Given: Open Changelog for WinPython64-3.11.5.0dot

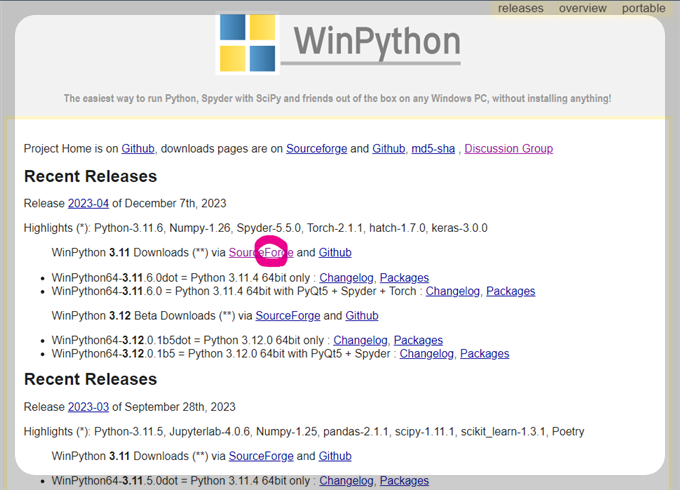Looking at the screenshot, I should click(347, 480).
